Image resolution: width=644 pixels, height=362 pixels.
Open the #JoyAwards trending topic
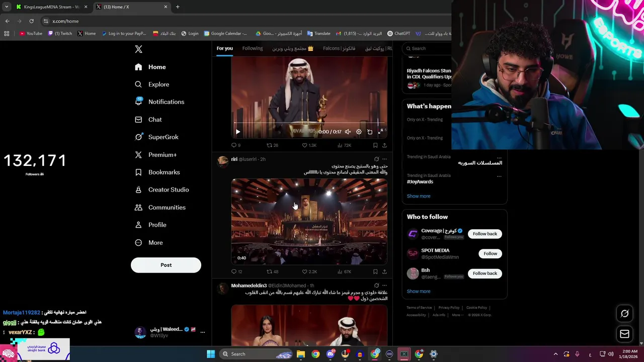(x=420, y=182)
